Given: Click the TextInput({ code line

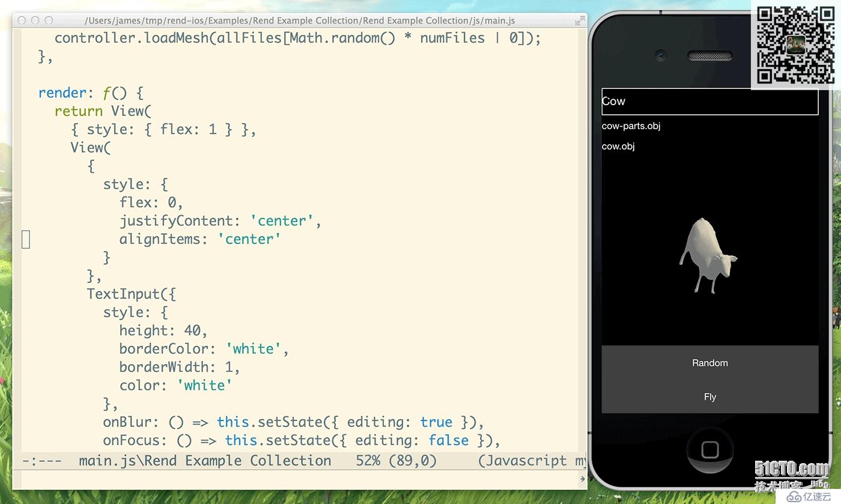Looking at the screenshot, I should [x=132, y=294].
